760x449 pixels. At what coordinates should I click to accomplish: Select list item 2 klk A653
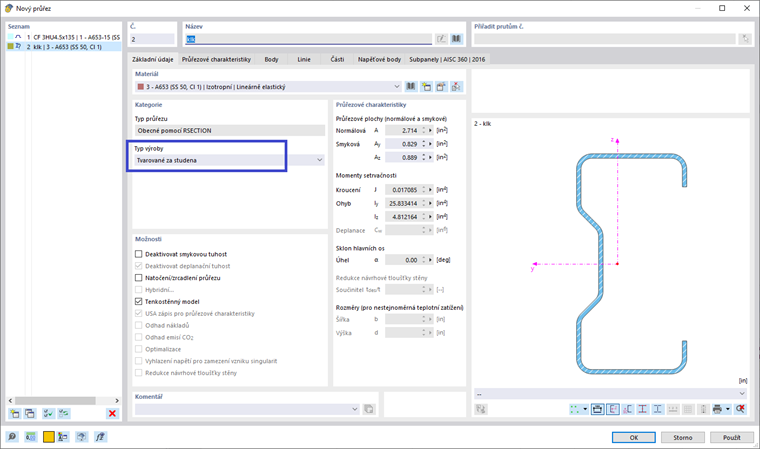[63, 47]
